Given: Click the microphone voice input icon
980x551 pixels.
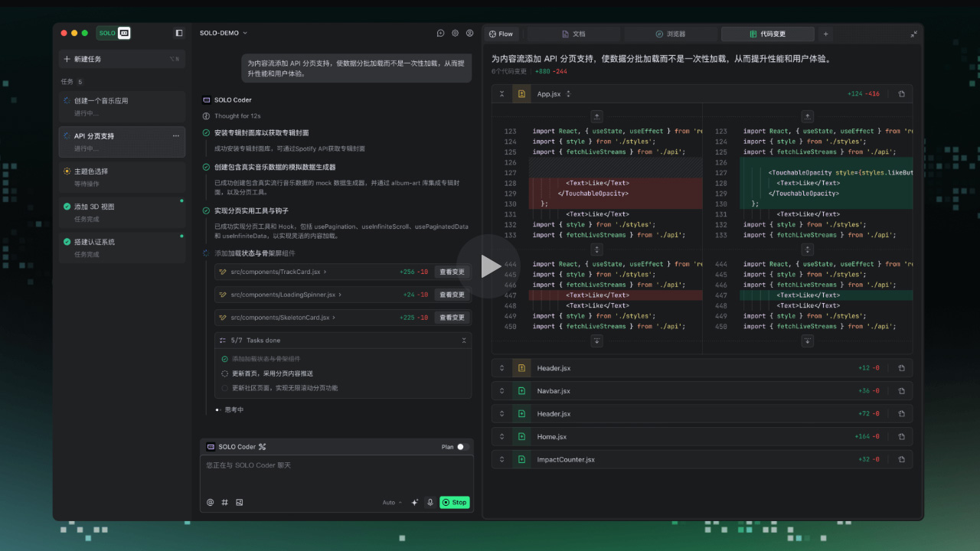Looking at the screenshot, I should (x=430, y=503).
